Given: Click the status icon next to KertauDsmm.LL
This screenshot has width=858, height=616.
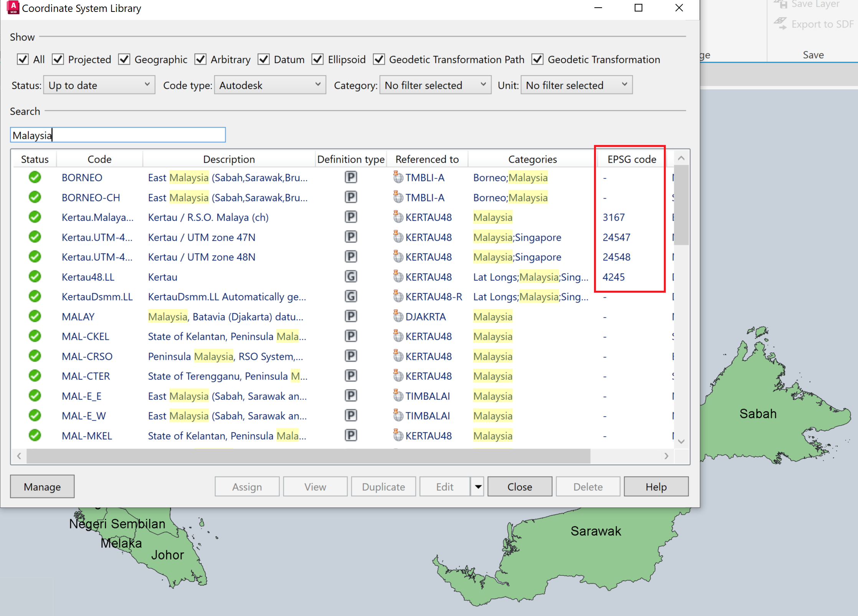Looking at the screenshot, I should [35, 296].
